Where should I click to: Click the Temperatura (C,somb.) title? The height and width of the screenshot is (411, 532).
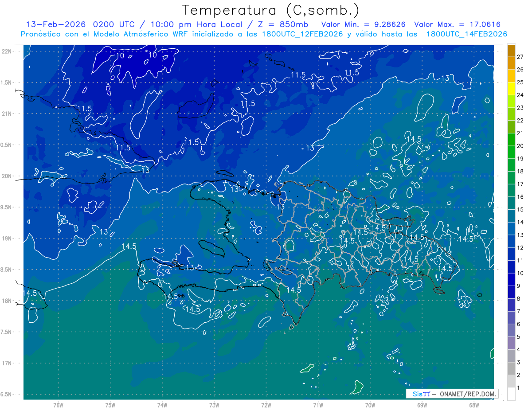(271, 10)
